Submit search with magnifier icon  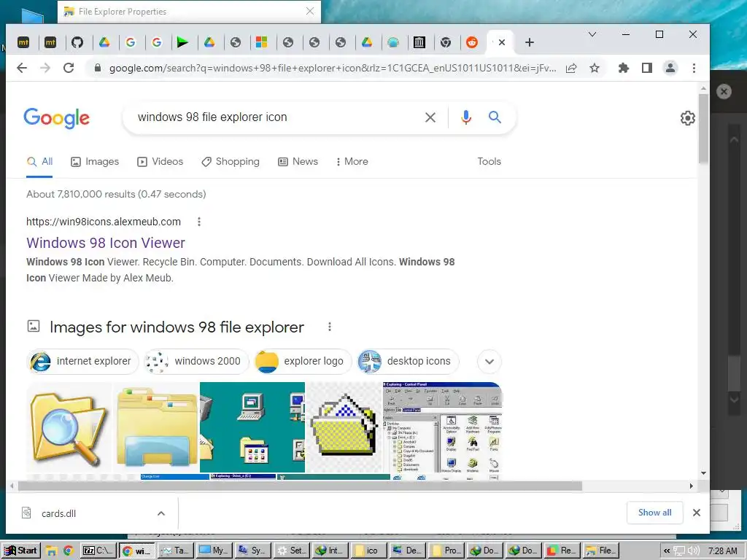pyautogui.click(x=495, y=117)
